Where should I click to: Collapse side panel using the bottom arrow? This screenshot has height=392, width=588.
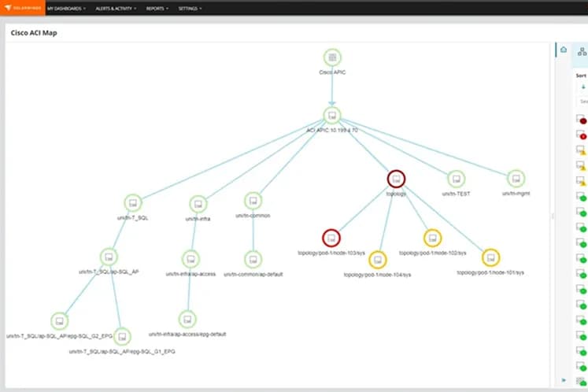coord(564,380)
